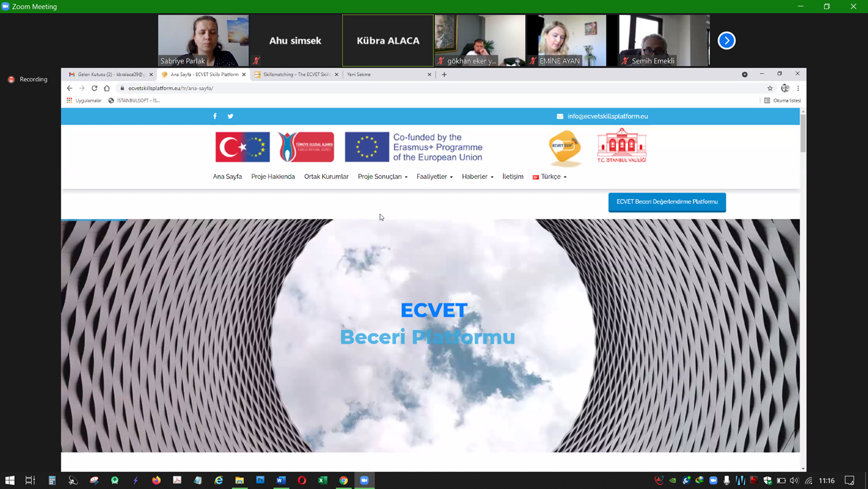Click the info@ecvetskillsplatform.eu email link
Screen dimensions: 868x489
607,116
